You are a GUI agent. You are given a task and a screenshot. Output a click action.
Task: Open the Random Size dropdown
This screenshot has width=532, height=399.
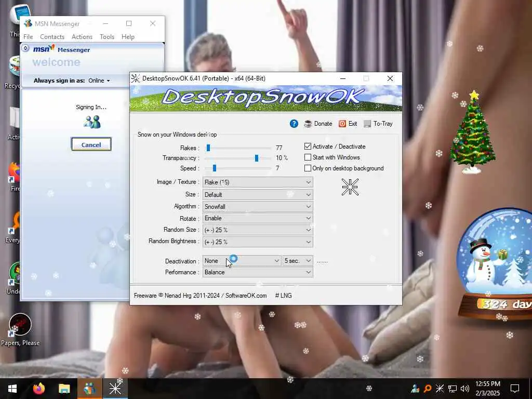[258, 230]
